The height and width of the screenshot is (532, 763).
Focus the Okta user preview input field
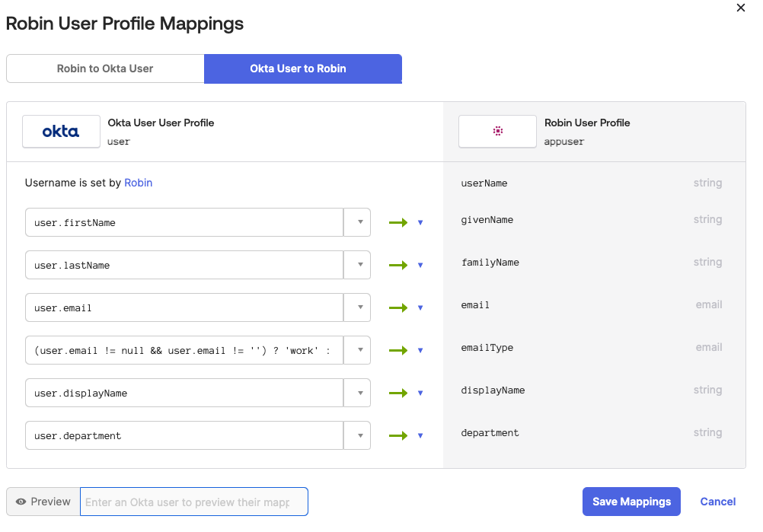(x=193, y=502)
